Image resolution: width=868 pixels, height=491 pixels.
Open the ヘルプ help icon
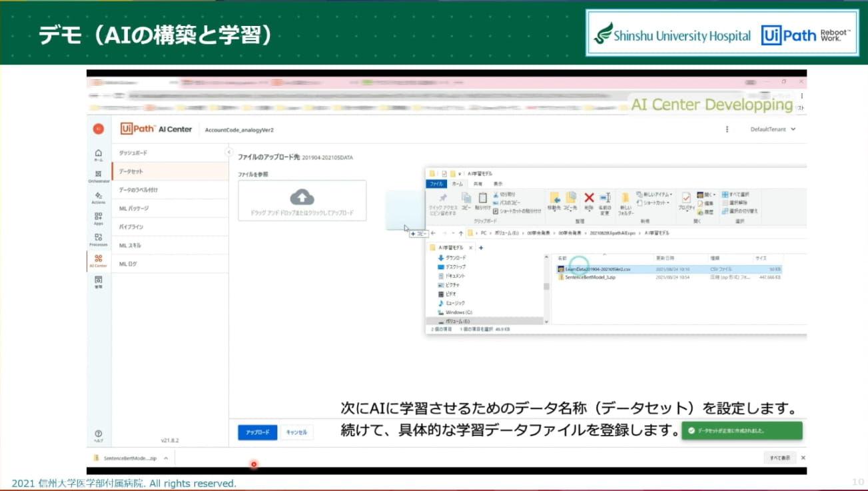coord(99,436)
